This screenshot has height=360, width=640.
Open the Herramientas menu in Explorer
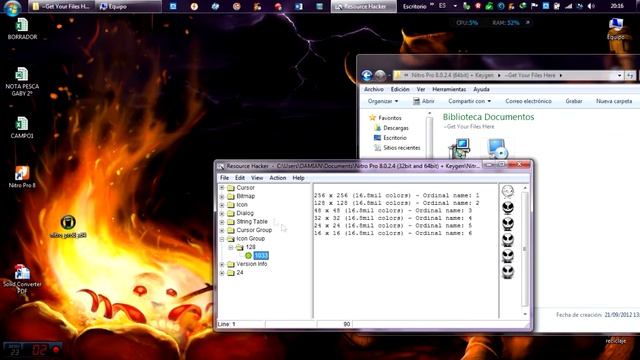[449, 89]
